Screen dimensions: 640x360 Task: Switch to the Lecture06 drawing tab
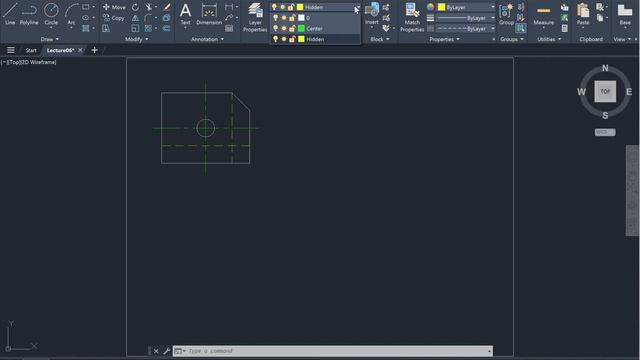[x=60, y=50]
